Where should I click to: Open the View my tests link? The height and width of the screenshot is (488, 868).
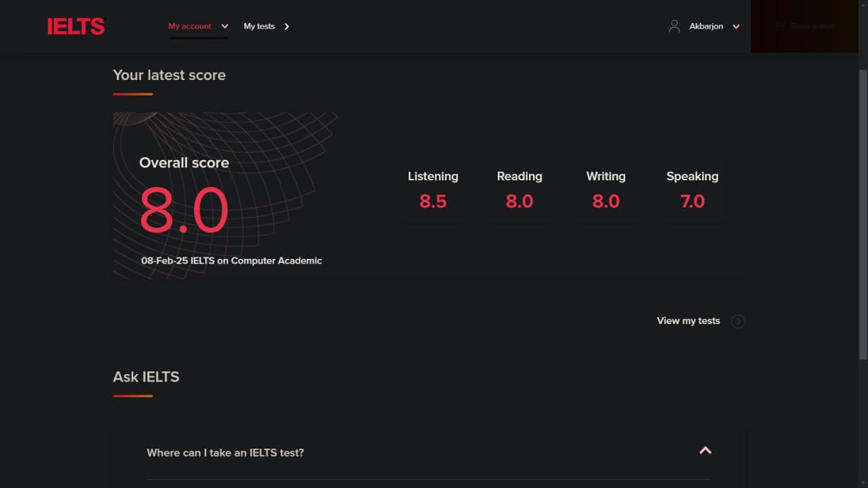click(x=688, y=321)
